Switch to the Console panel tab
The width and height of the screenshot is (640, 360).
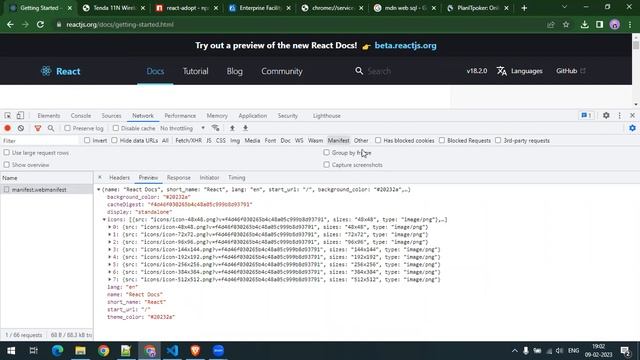click(81, 116)
